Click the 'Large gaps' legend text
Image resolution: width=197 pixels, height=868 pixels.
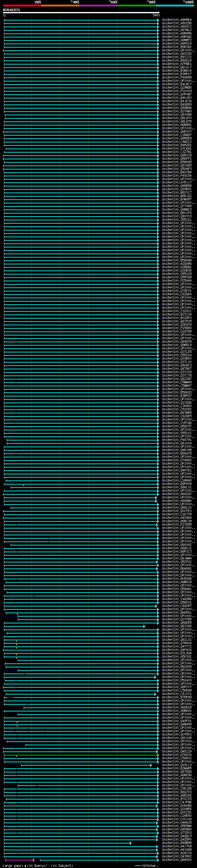[13, 865]
